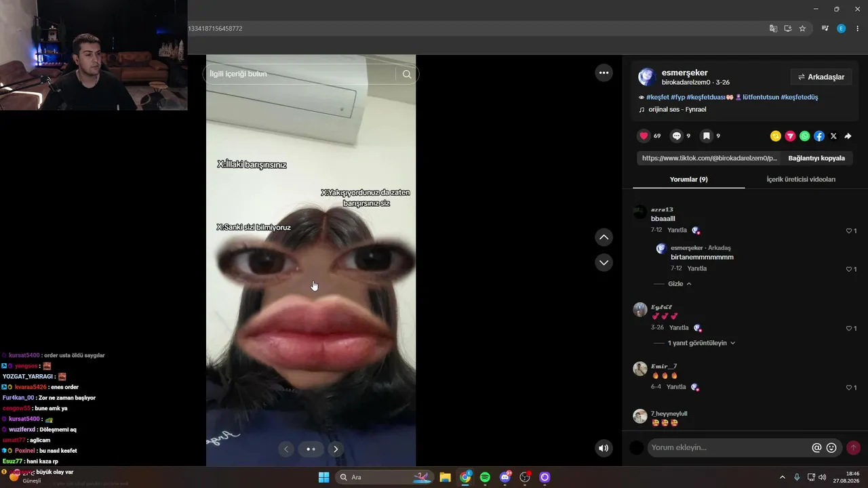This screenshot has width=868, height=488.
Task: Like the video with the heart icon
Action: (644, 136)
